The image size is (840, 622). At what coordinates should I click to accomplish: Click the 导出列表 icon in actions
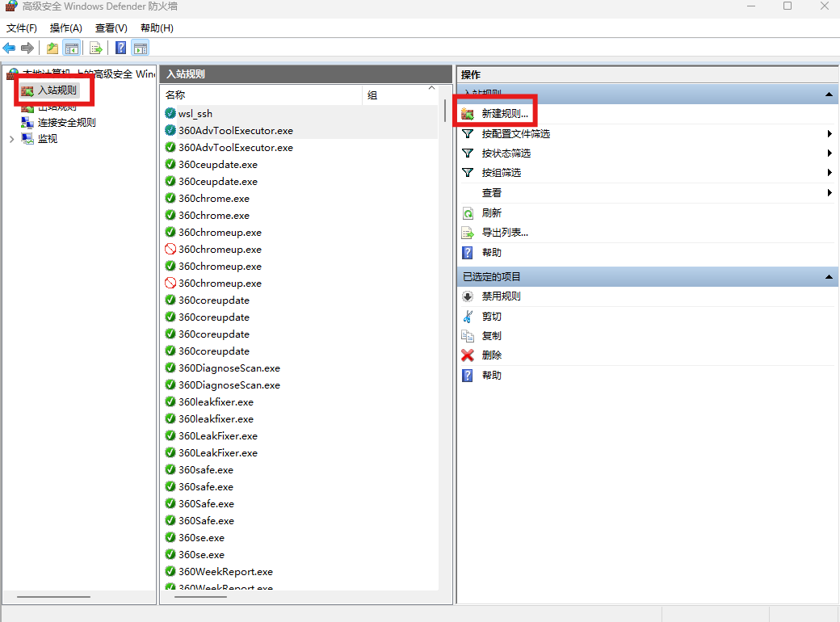[468, 233]
